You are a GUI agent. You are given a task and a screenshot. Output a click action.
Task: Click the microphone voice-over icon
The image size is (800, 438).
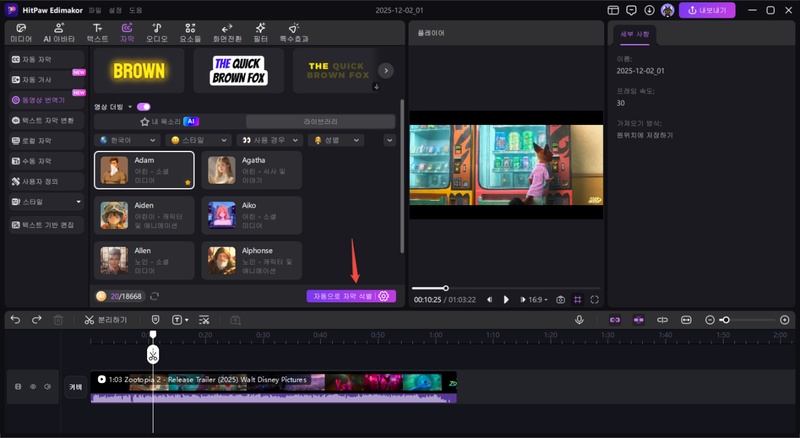coord(579,320)
